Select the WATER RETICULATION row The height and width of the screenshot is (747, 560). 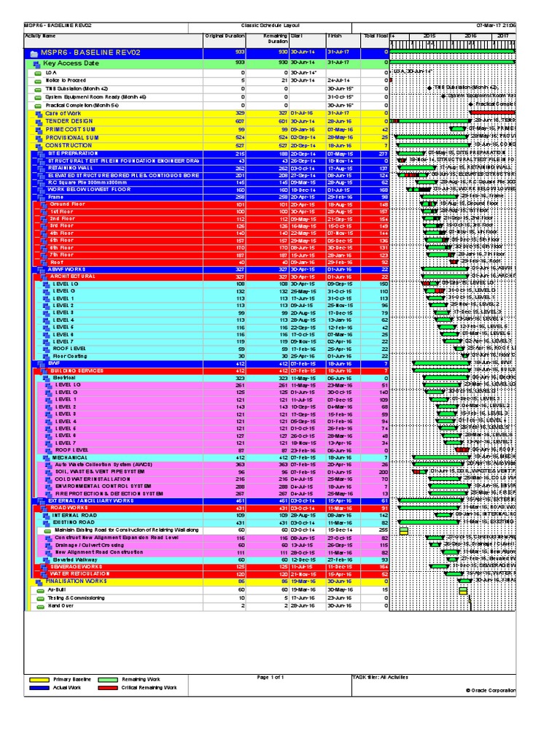[x=212, y=574]
